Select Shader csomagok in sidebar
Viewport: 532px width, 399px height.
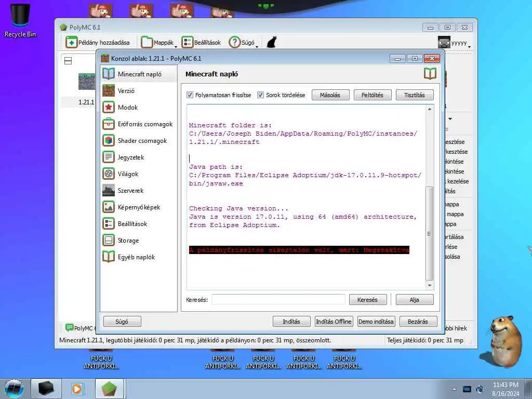click(138, 140)
